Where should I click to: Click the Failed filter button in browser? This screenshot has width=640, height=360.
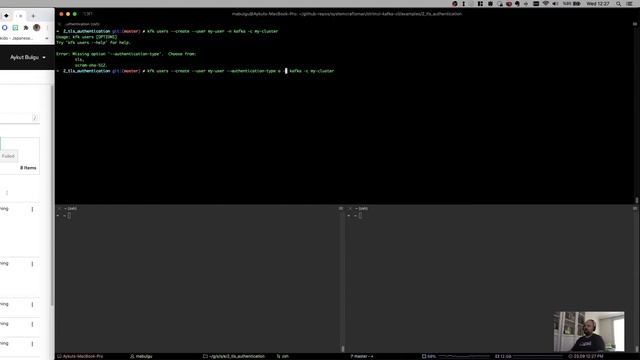pyautogui.click(x=8, y=156)
